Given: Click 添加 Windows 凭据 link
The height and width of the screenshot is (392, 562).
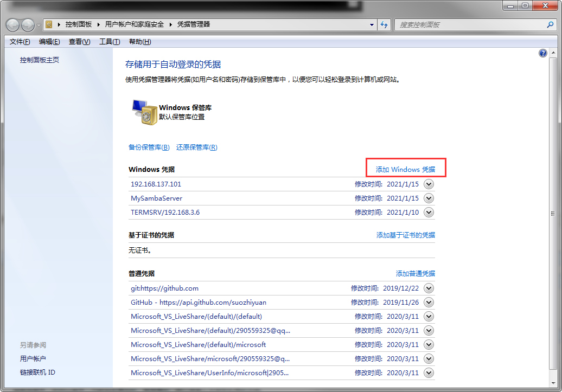Looking at the screenshot, I should (x=405, y=169).
